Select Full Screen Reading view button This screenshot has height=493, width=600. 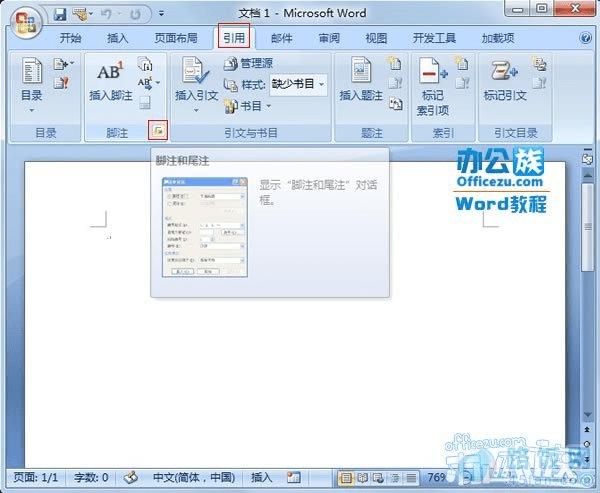(362, 478)
